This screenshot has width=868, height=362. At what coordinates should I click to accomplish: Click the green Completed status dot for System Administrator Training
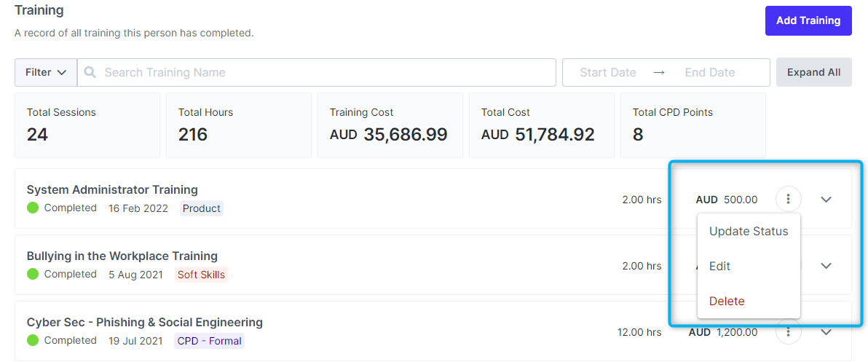[33, 208]
